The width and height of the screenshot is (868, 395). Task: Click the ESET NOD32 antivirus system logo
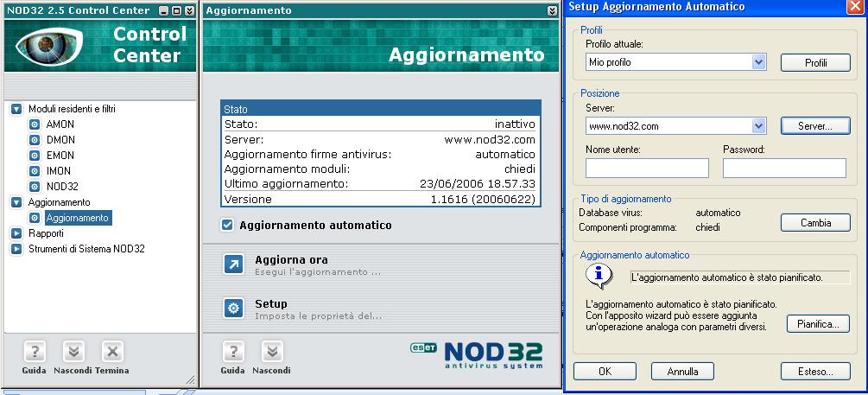pos(477,355)
